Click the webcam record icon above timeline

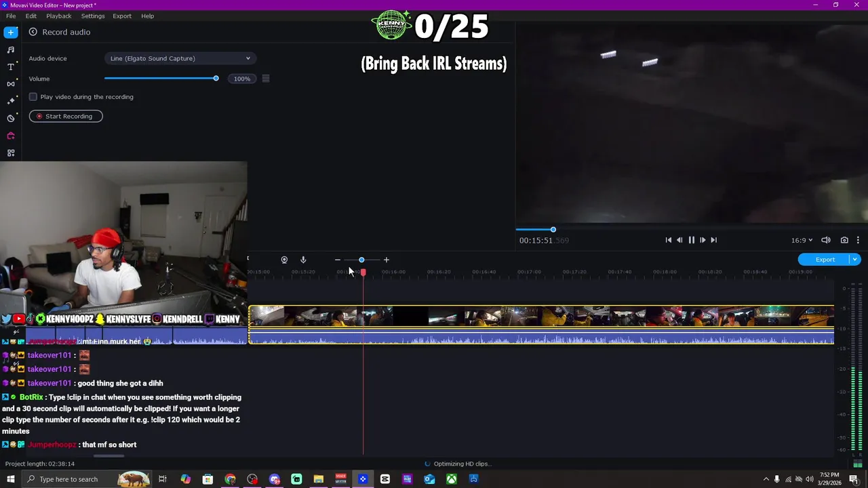pos(284,260)
